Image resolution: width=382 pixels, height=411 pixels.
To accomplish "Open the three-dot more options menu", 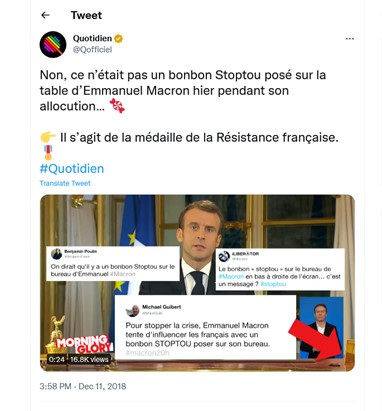I will click(350, 39).
